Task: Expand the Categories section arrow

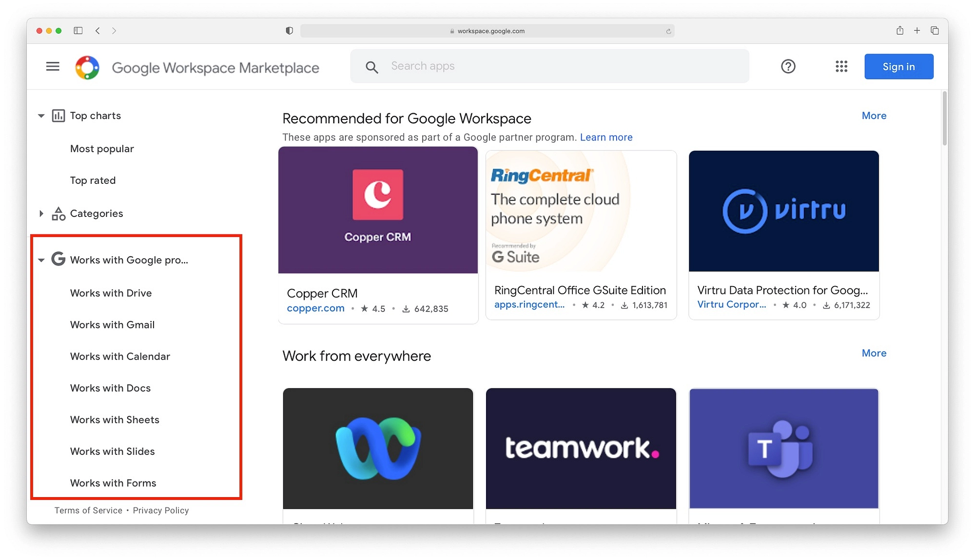Action: 41,213
